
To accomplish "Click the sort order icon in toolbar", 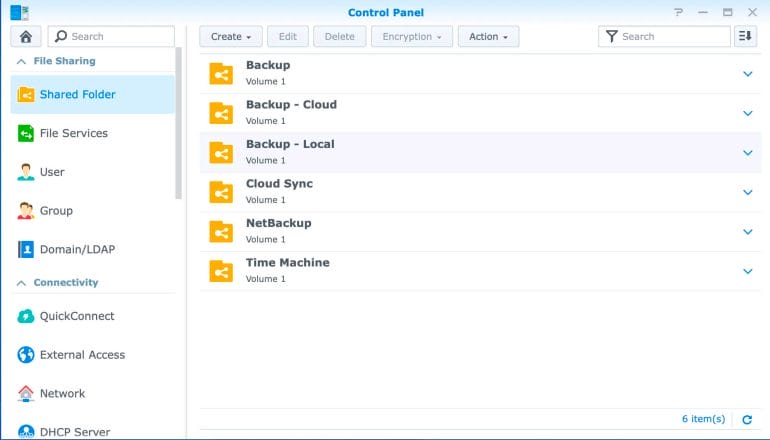I will point(745,36).
